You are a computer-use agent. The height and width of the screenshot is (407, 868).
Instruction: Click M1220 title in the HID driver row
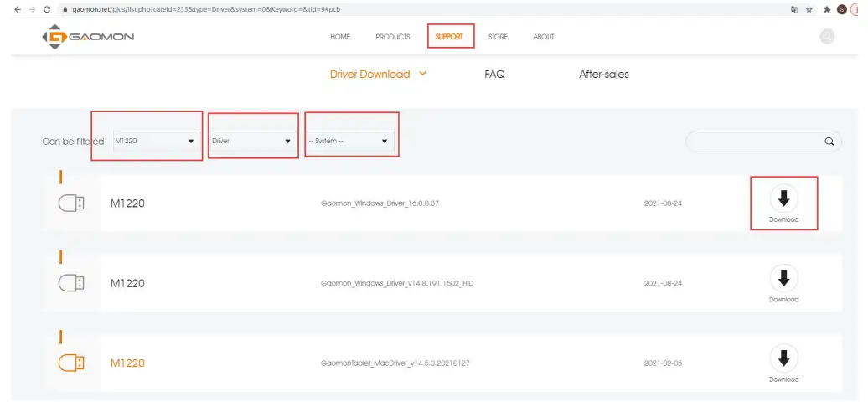coord(128,283)
